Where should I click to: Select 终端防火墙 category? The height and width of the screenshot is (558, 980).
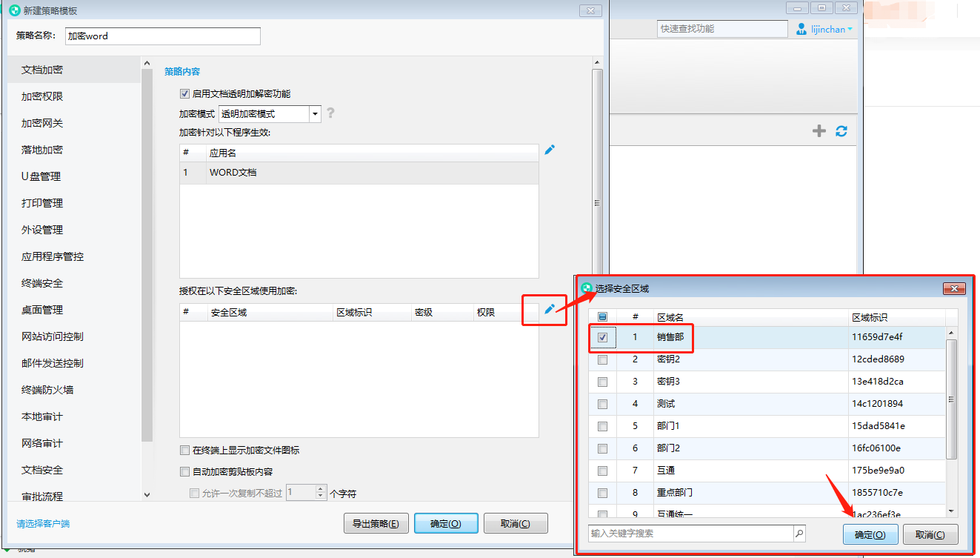pyautogui.click(x=74, y=390)
